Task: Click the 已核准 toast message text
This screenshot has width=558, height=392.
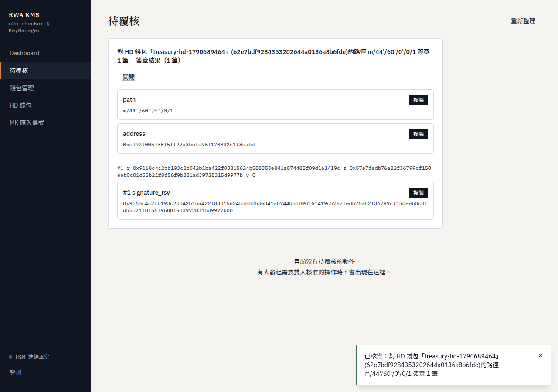Action: (x=432, y=365)
